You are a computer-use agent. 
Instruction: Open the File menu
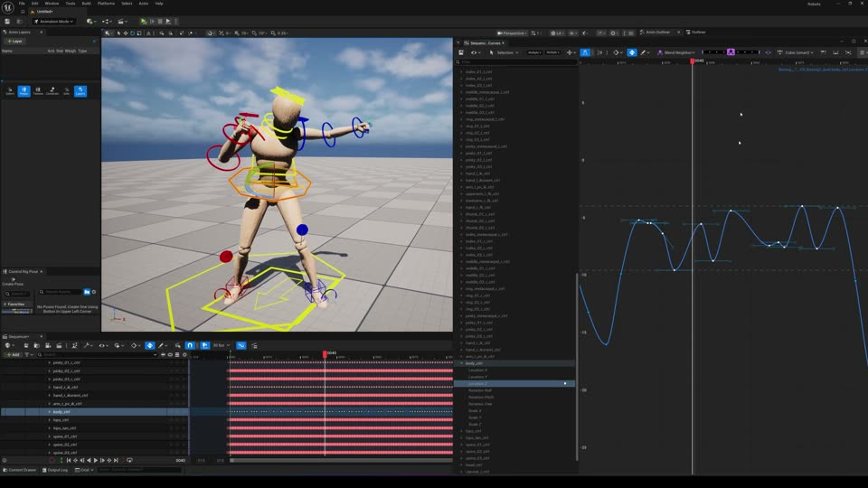(22, 4)
